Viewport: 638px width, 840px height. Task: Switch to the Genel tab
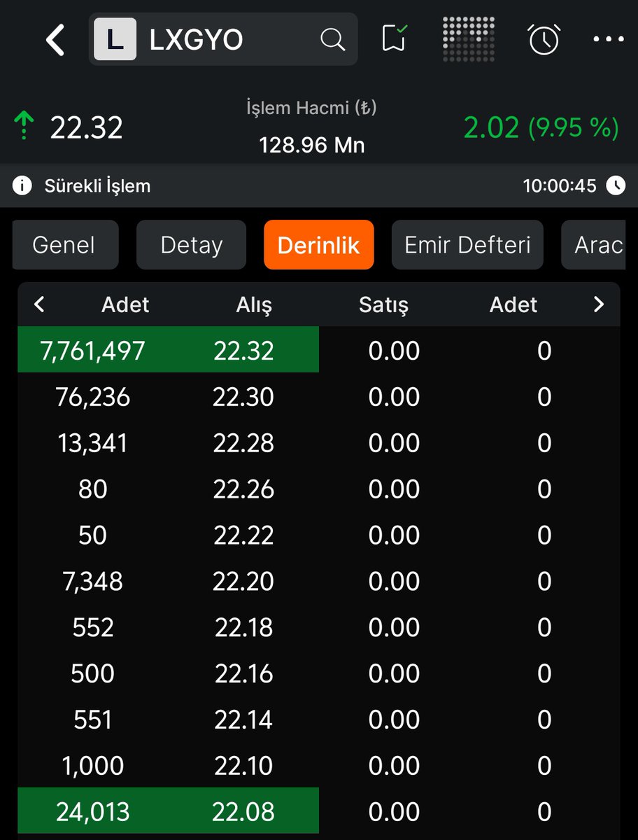[65, 245]
